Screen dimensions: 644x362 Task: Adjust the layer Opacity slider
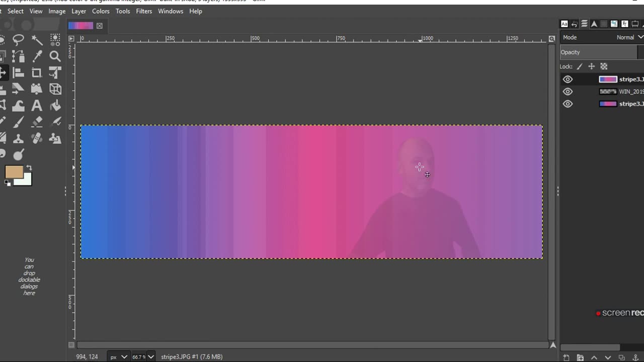602,52
